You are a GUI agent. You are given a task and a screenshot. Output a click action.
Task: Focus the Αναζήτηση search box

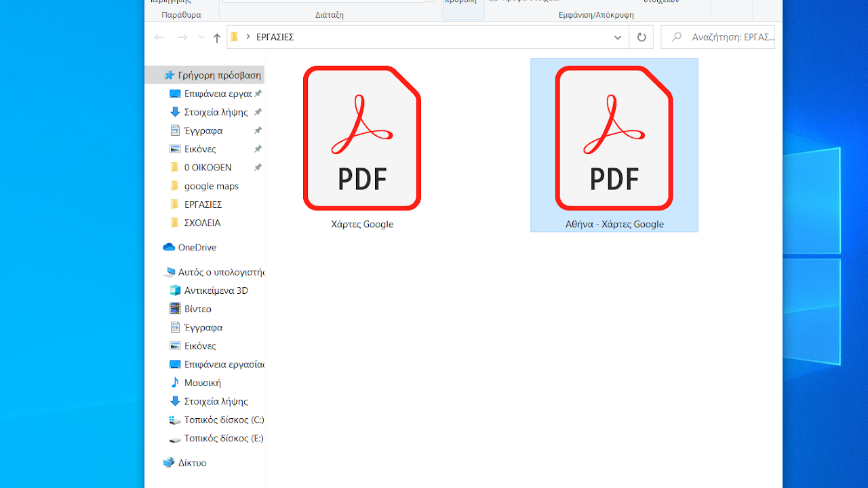[718, 37]
